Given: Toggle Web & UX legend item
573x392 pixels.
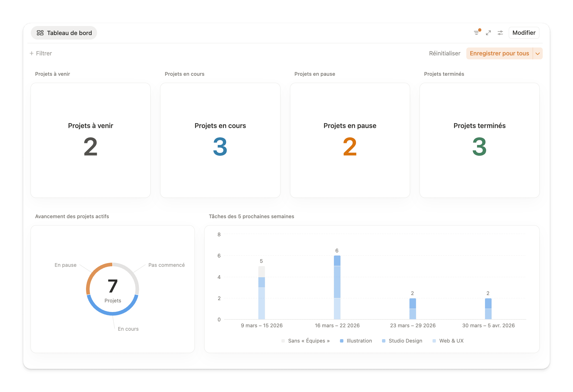Looking at the screenshot, I should (x=448, y=341).
